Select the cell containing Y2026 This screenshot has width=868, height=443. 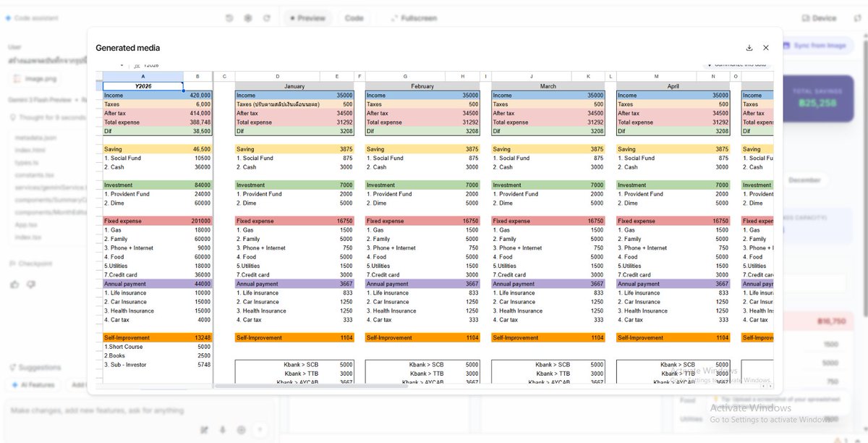coord(142,85)
